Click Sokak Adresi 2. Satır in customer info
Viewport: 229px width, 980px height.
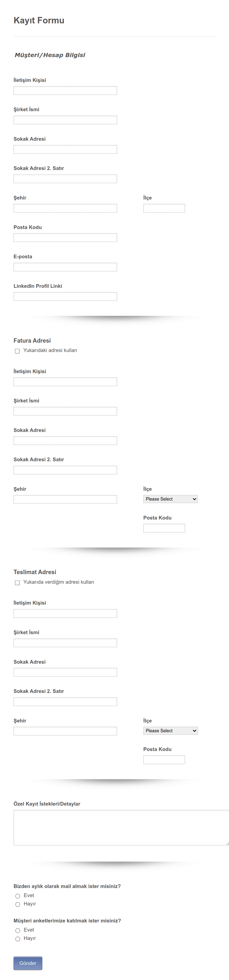(65, 179)
